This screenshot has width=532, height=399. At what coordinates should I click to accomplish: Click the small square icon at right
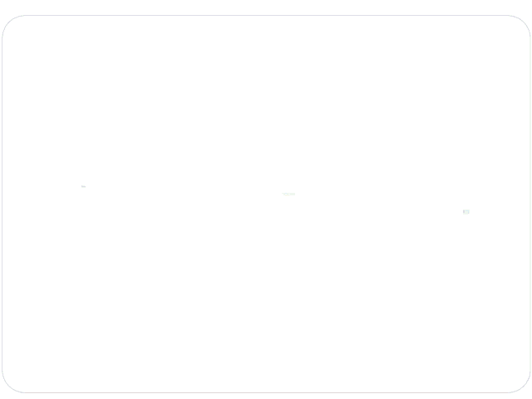point(466,212)
